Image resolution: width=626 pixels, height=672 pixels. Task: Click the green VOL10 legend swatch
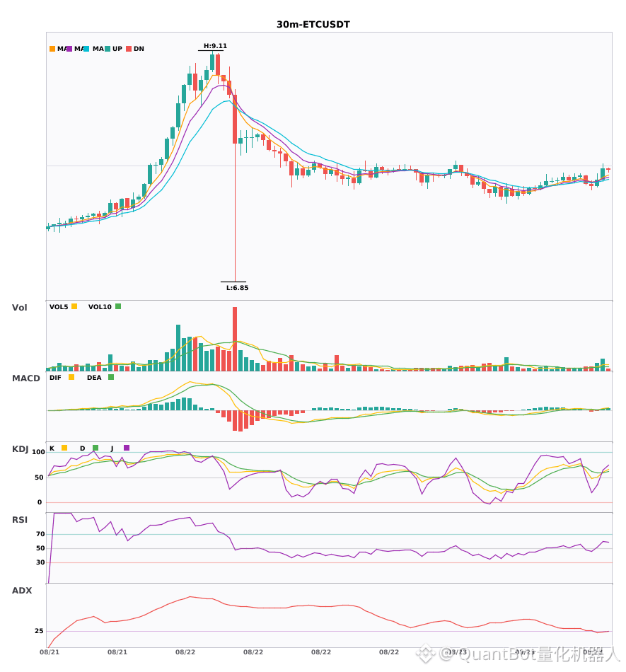(x=118, y=306)
